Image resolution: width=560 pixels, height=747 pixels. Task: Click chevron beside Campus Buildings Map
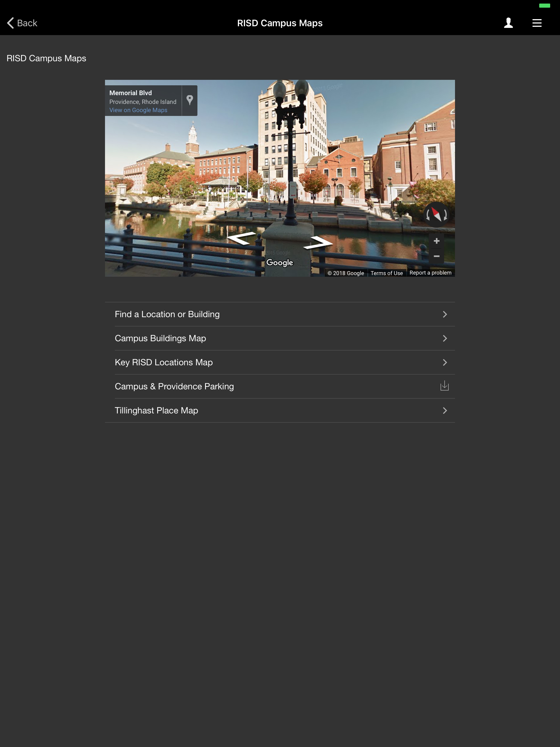[445, 338]
